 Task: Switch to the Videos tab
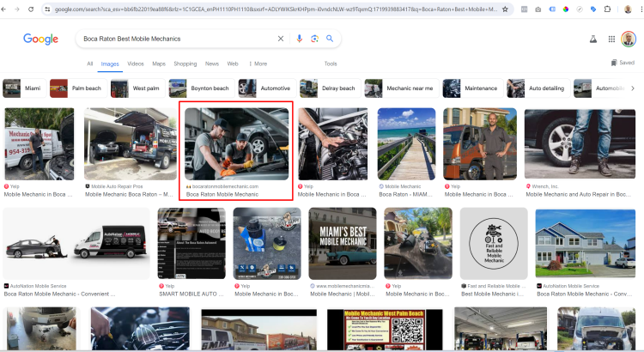point(136,64)
